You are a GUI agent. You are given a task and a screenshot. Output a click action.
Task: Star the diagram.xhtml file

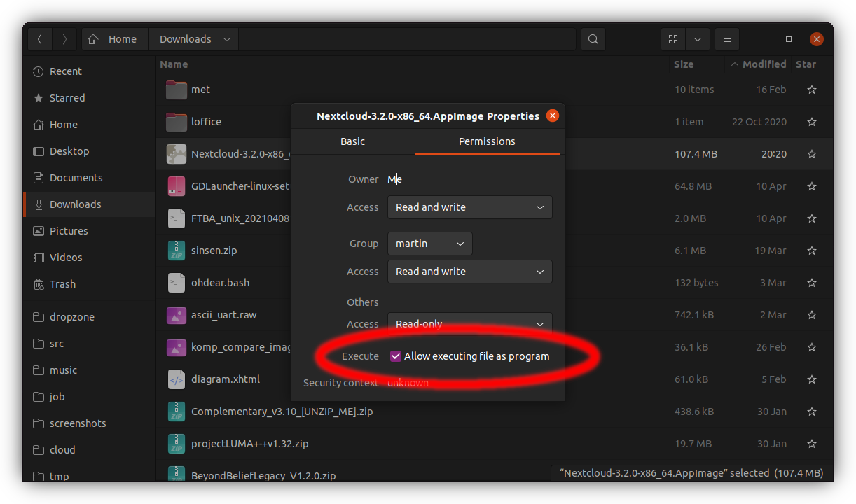[x=812, y=379]
